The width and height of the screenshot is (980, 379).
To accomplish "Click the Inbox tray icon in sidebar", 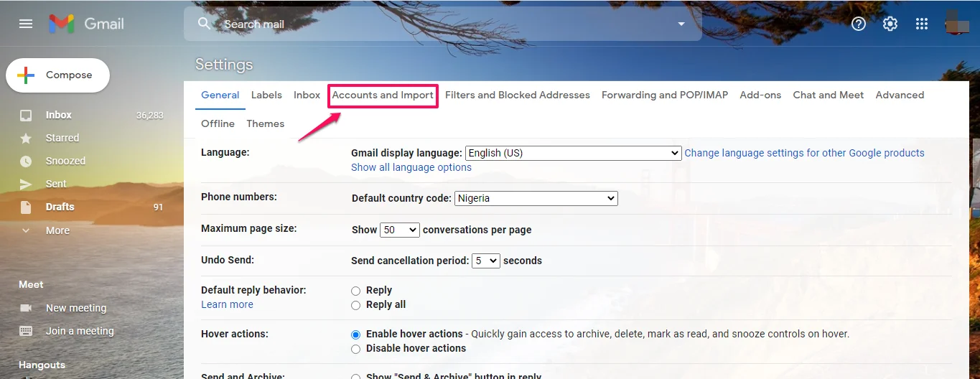I will (x=26, y=116).
